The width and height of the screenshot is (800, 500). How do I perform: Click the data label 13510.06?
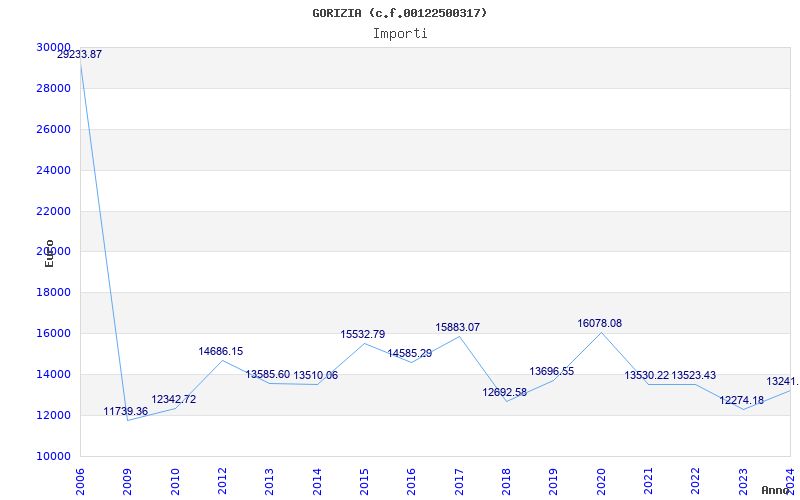pos(315,376)
